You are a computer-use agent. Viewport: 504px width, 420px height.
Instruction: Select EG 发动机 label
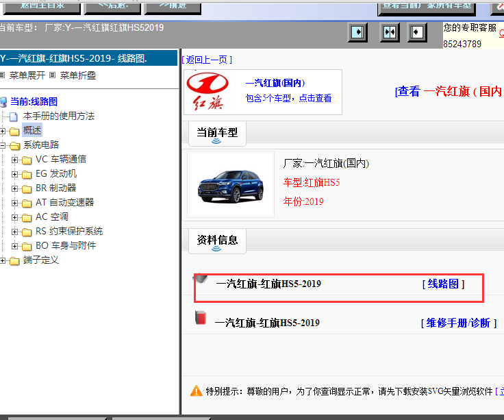click(x=56, y=174)
